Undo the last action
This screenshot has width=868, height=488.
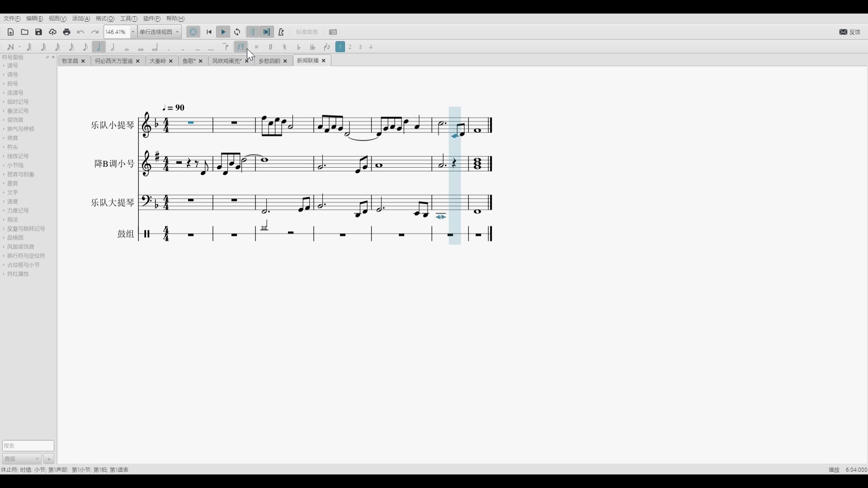80,32
